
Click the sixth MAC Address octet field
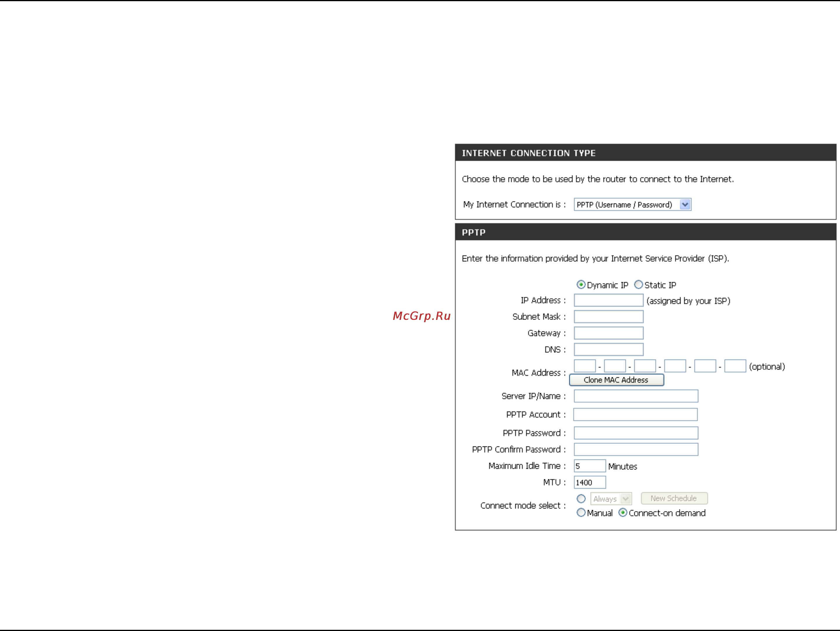(735, 366)
